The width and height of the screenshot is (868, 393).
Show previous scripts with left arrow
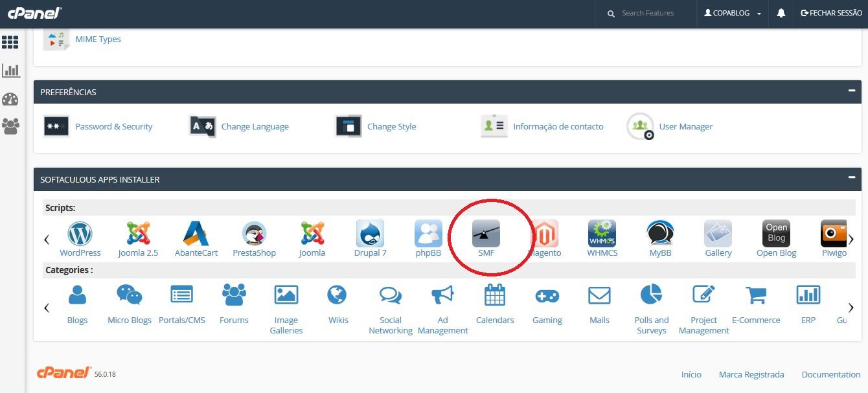click(47, 240)
